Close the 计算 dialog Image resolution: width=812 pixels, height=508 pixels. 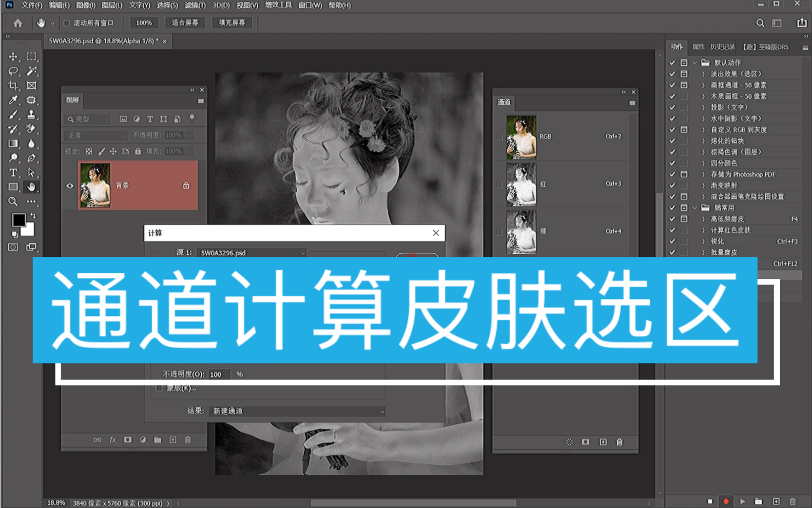(x=436, y=233)
